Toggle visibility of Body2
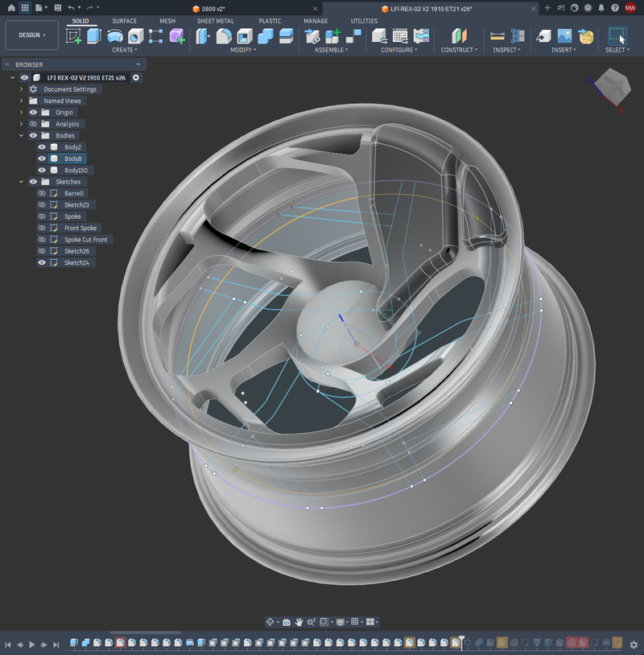644x655 pixels. (42, 147)
